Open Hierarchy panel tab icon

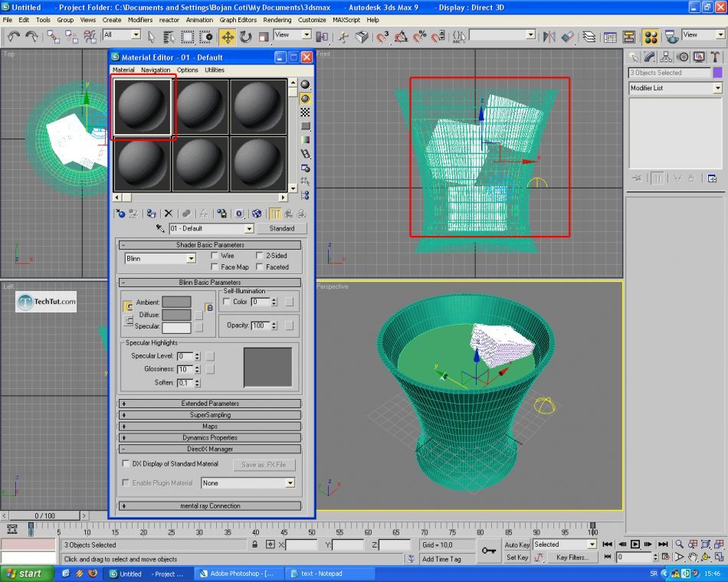666,57
